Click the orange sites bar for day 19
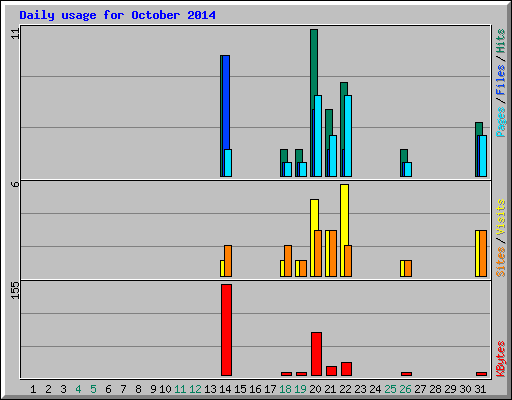This screenshot has width=512, height=400. tap(303, 268)
